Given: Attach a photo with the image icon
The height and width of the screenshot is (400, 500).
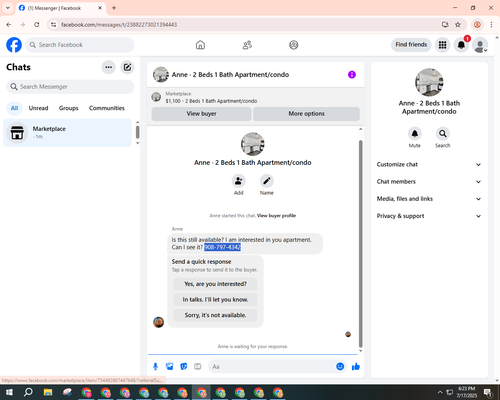Looking at the screenshot, I should (x=170, y=367).
